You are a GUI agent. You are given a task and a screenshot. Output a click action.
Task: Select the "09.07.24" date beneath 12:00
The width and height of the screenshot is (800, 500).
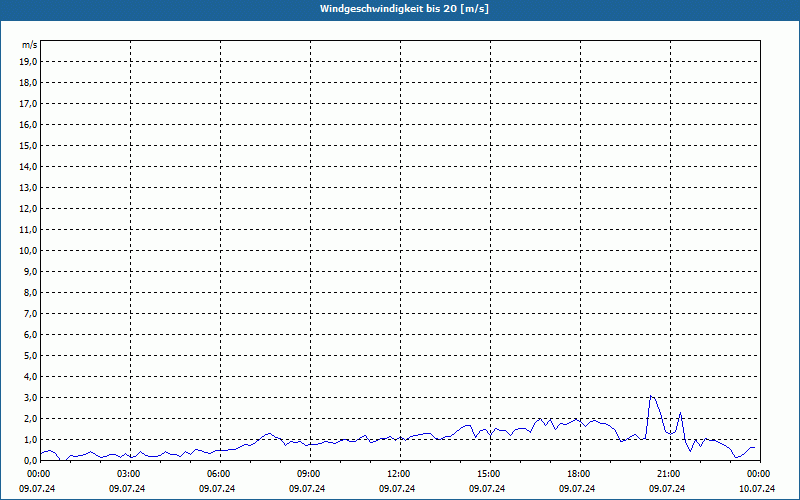(x=397, y=489)
